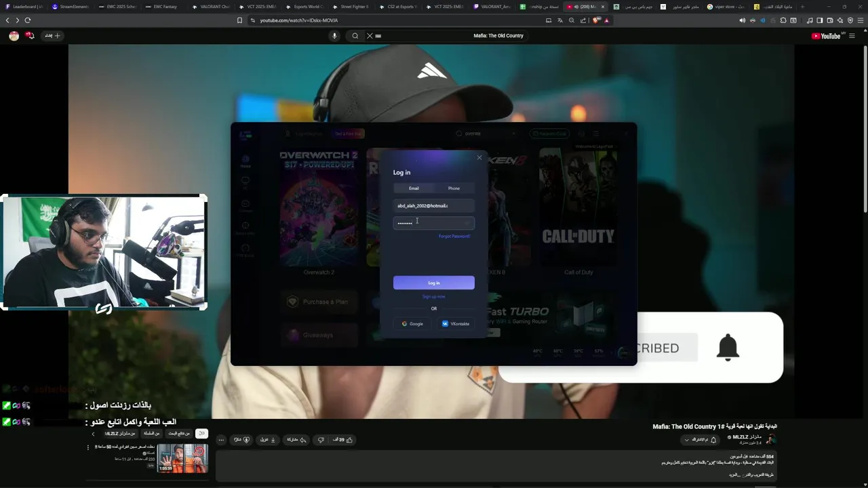The height and width of the screenshot is (488, 868).
Task: Click the email field containing abd_alah_2002@hotmail
Action: pos(434,205)
